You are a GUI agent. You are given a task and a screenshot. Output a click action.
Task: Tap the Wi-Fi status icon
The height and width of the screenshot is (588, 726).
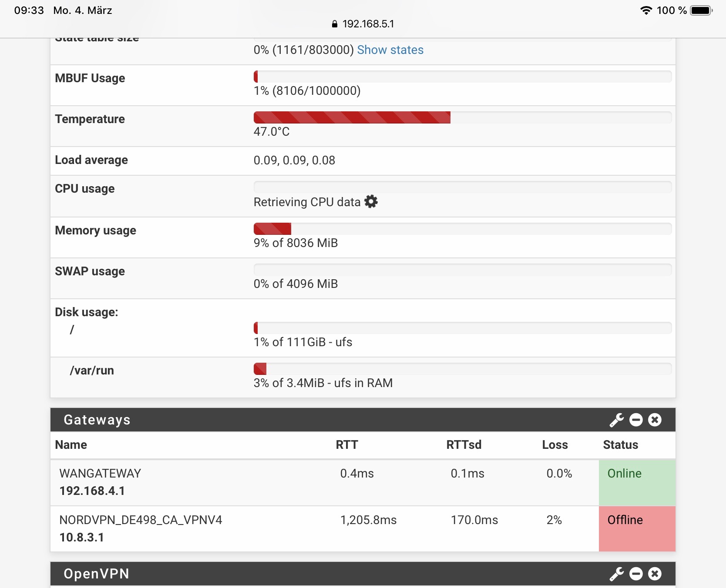click(646, 10)
